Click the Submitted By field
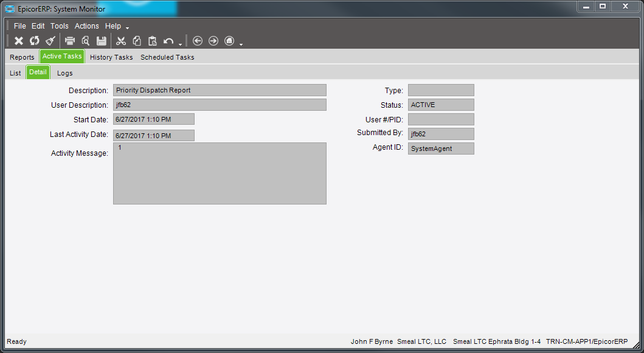The width and height of the screenshot is (644, 353). click(x=441, y=133)
